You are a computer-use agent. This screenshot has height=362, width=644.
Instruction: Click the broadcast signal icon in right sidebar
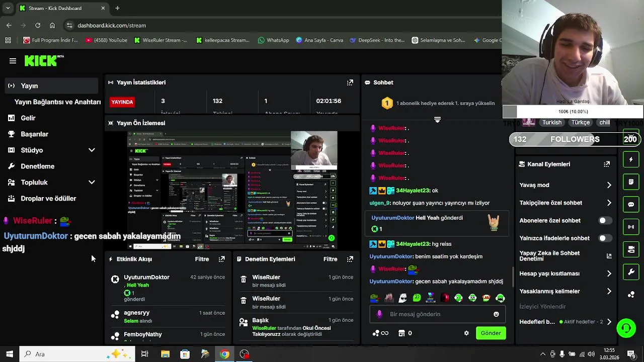(x=631, y=227)
